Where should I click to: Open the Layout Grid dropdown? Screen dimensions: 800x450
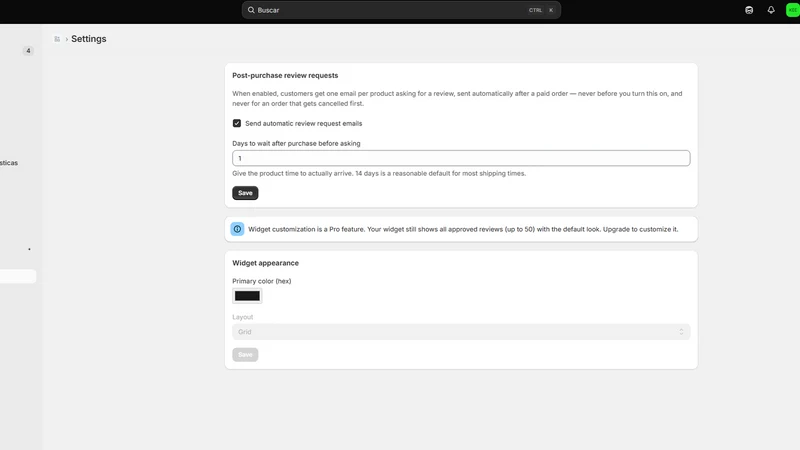(x=461, y=332)
